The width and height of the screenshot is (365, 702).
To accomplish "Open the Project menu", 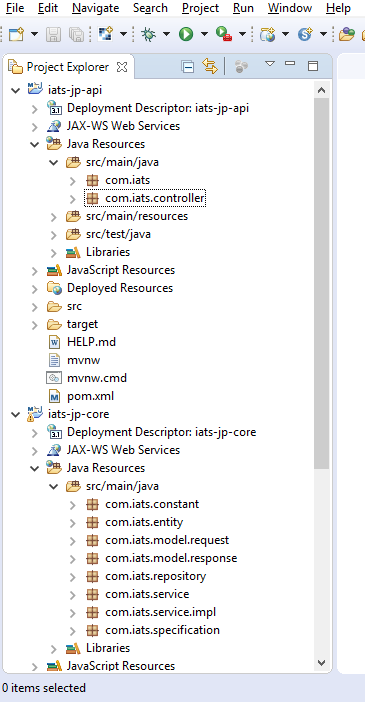I will 200,8.
